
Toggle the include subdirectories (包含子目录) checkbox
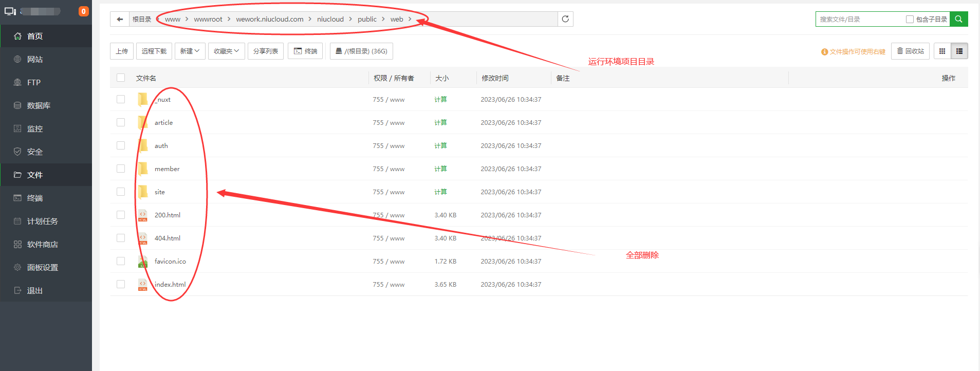[x=910, y=20]
